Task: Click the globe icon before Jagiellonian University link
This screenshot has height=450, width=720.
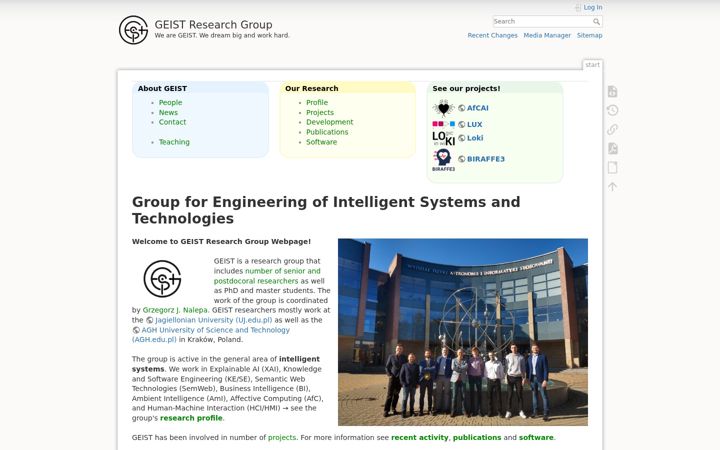Action: [x=150, y=320]
